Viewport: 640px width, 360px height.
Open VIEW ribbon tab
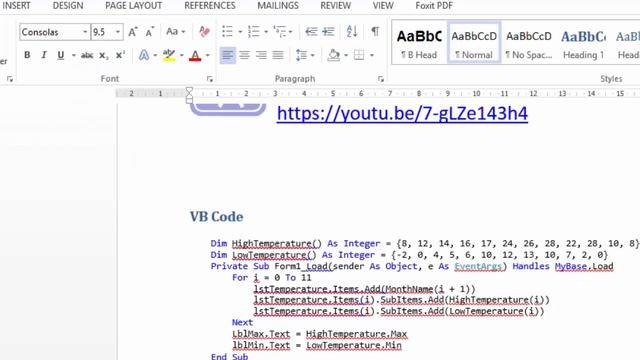click(383, 6)
